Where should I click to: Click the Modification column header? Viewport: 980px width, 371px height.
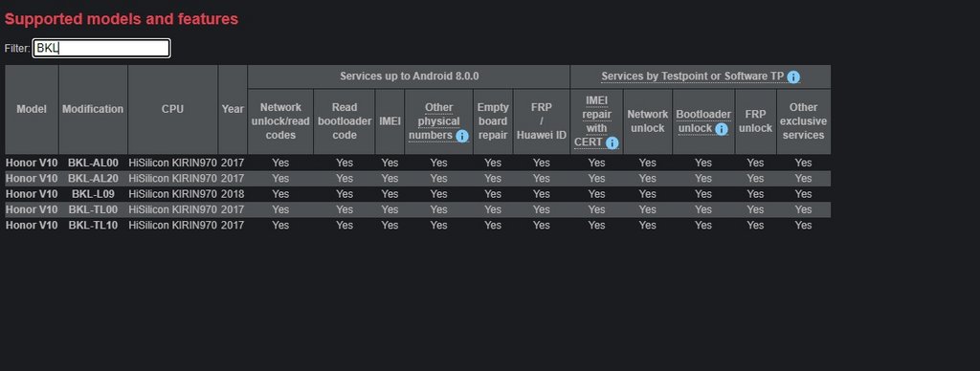click(x=93, y=109)
